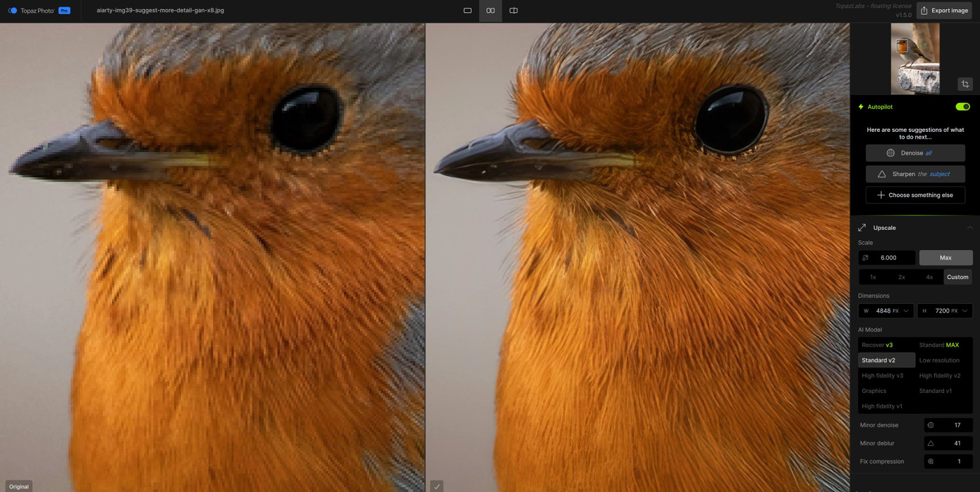980x492 pixels.
Task: Switch to single image view
Action: click(467, 10)
